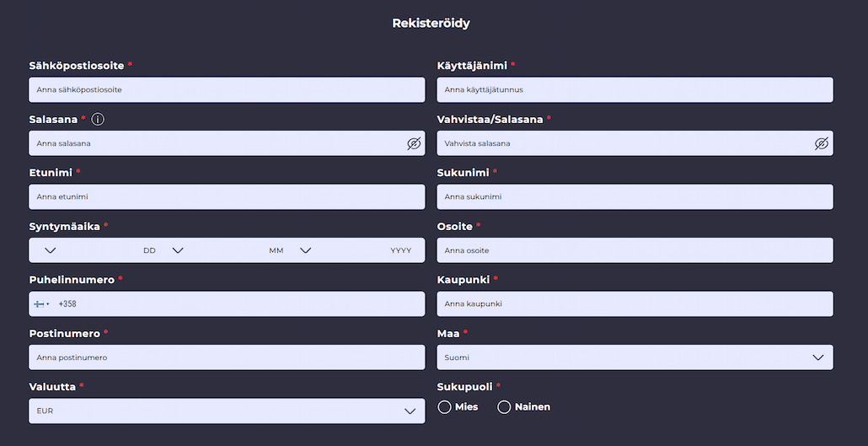
Task: Open the DD day dropdown
Action: pos(93,250)
